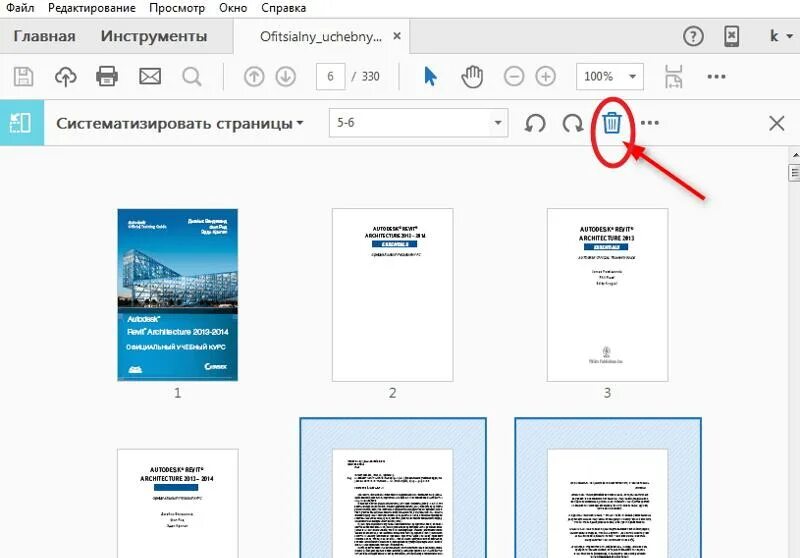Click the upload to cloud icon
The height and width of the screenshot is (558, 800).
[66, 77]
